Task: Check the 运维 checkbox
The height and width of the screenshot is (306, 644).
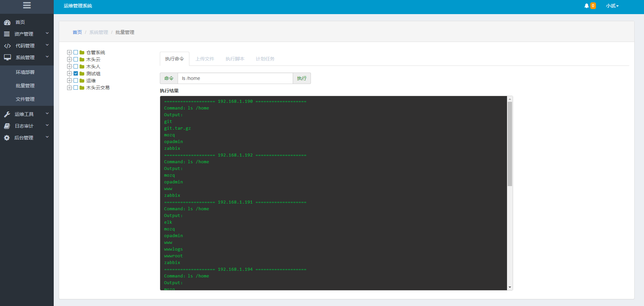Action: (x=76, y=81)
